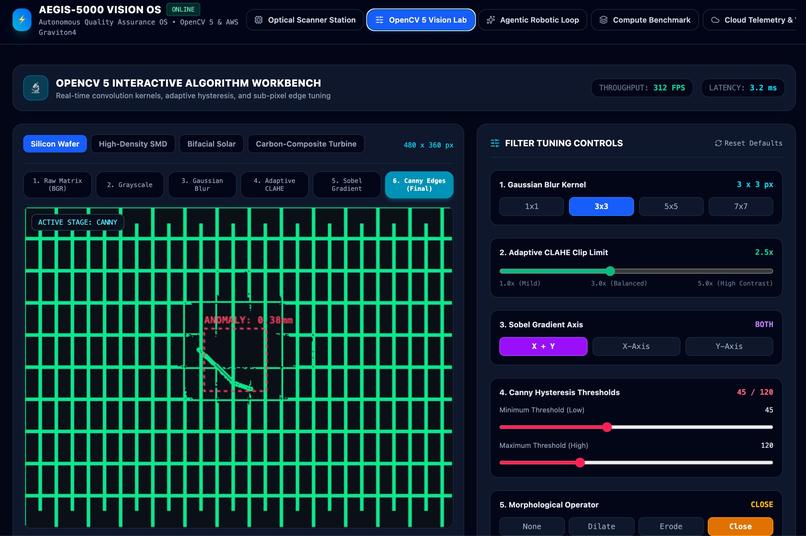Show stage 2 Grayscale

tap(130, 184)
